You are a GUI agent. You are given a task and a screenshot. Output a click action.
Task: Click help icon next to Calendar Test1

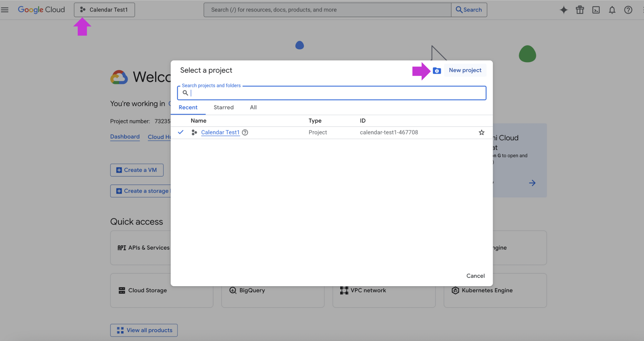point(245,132)
